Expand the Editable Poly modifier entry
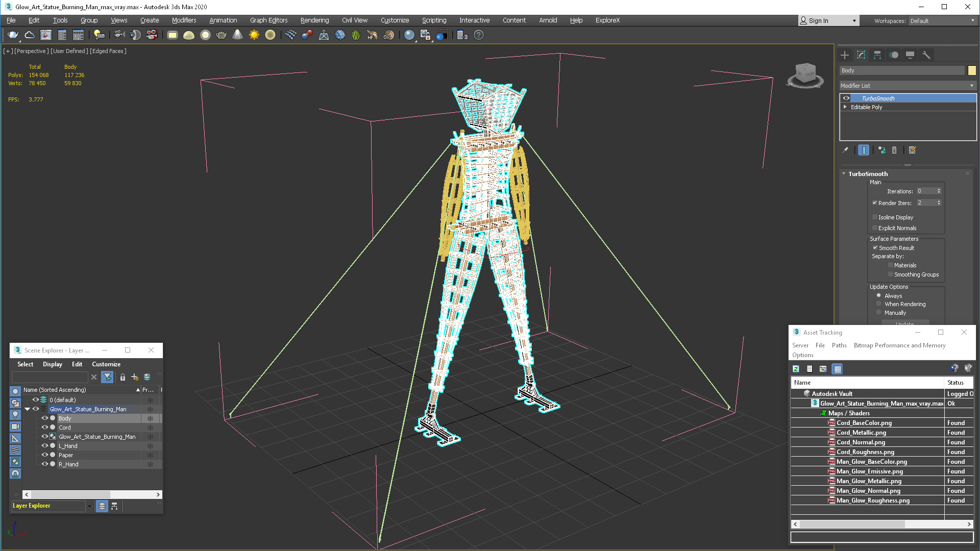980x551 pixels. click(x=845, y=107)
